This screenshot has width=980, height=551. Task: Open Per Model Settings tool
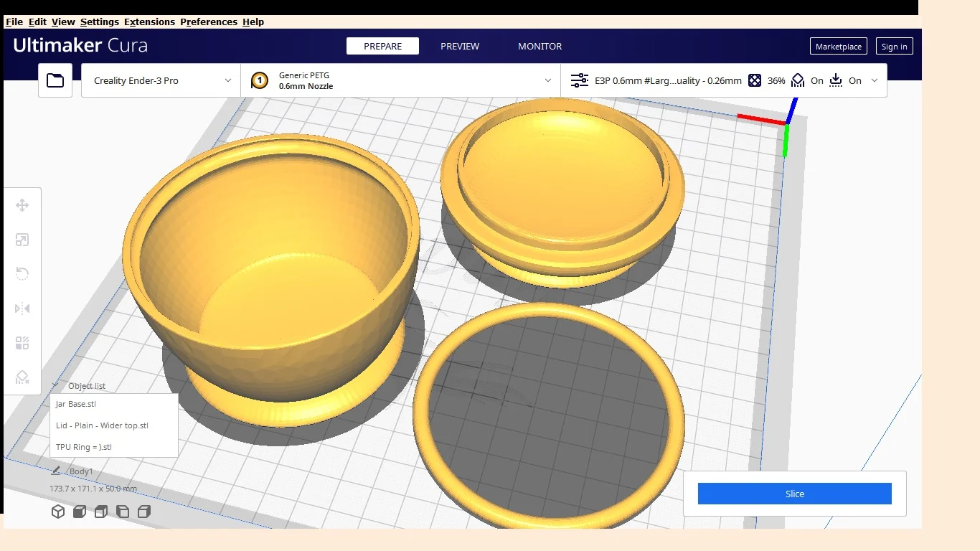click(x=22, y=343)
